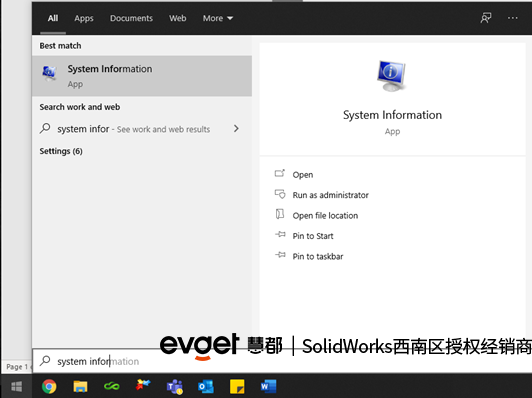Click the Best match heading
Screen dimensions: 532x398
pyautogui.click(x=60, y=45)
